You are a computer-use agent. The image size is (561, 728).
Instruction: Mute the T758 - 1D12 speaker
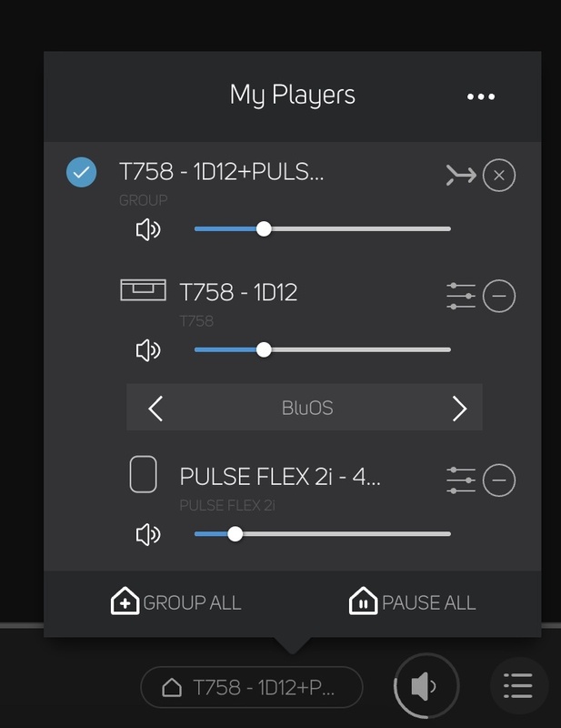(x=147, y=349)
